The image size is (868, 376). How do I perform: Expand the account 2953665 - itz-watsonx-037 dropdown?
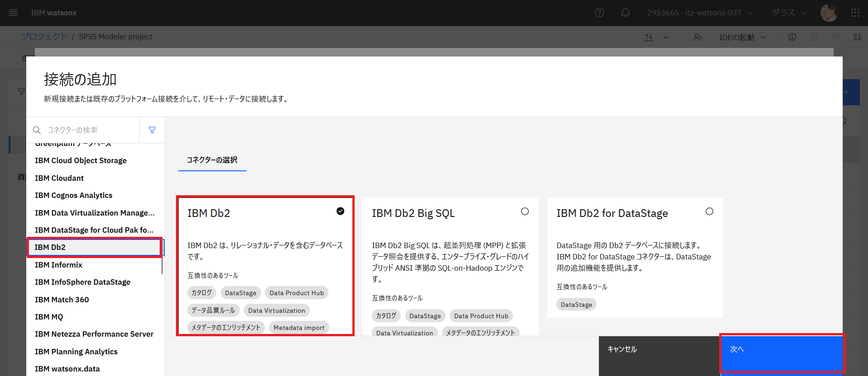700,13
